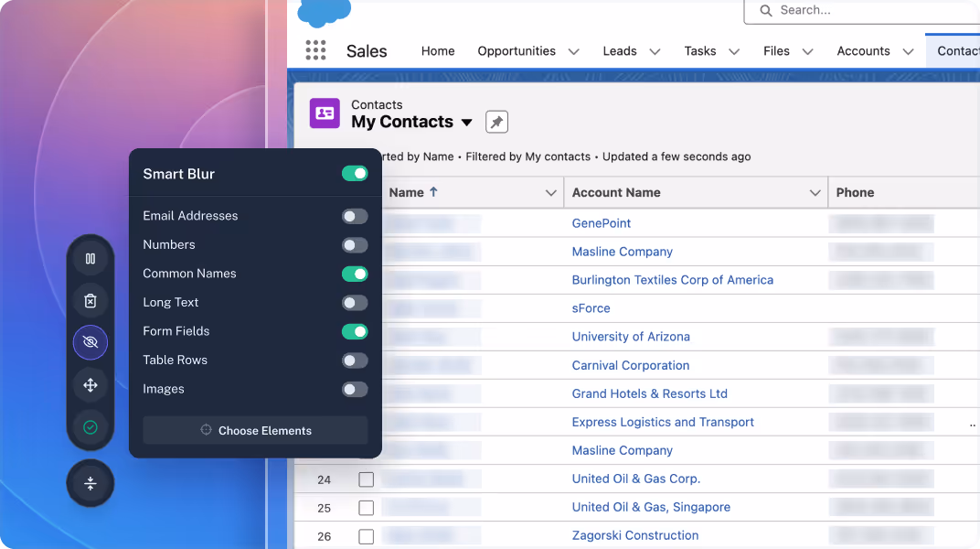Click the Salesforce cloud logo

(x=324, y=13)
